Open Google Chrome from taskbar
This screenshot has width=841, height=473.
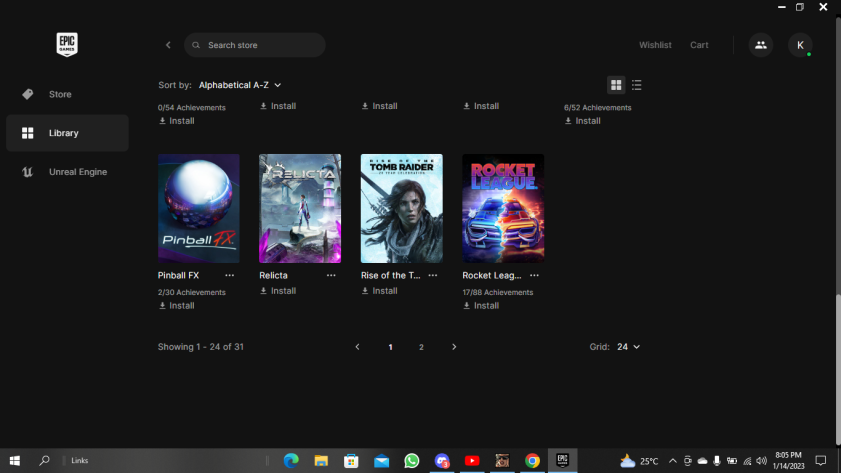(532, 461)
